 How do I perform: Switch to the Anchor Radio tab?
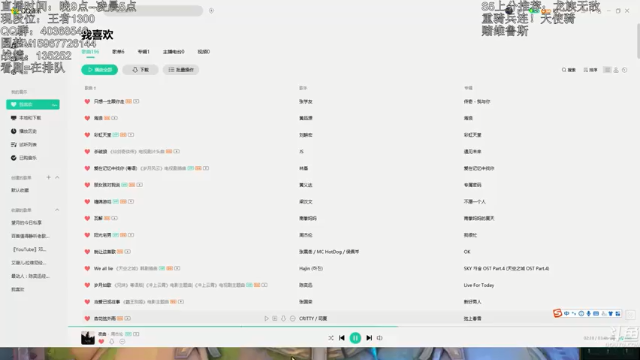[x=173, y=52]
